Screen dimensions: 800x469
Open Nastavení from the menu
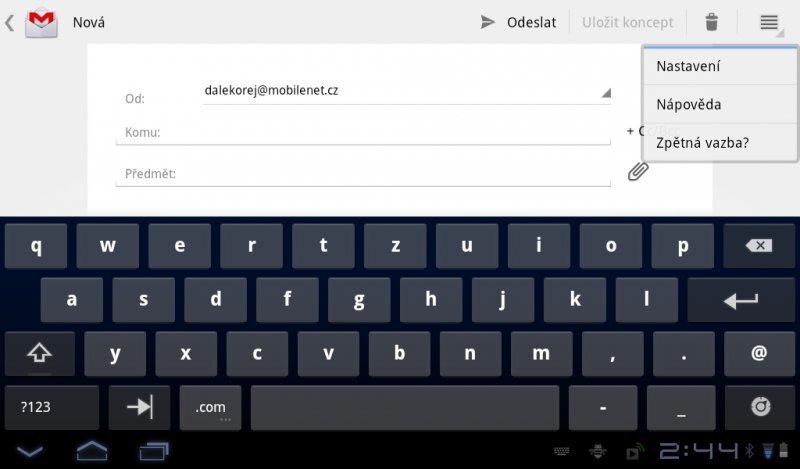pyautogui.click(x=719, y=66)
